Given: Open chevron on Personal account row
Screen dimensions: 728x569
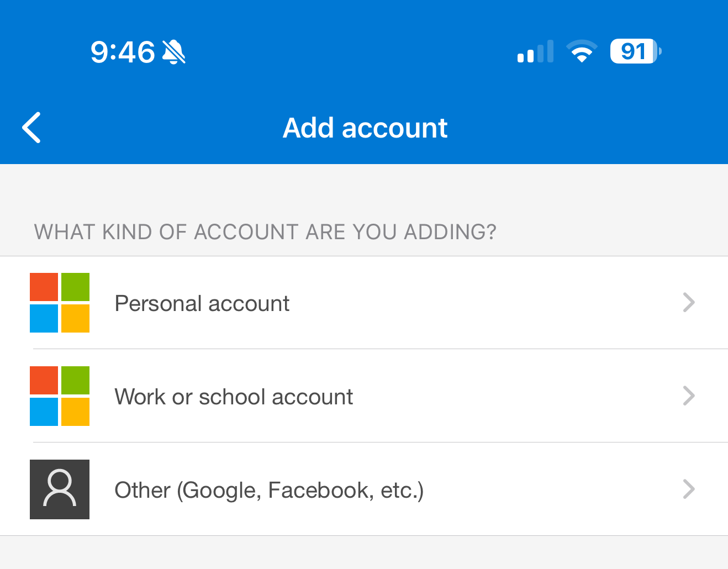Looking at the screenshot, I should pyautogui.click(x=689, y=303).
